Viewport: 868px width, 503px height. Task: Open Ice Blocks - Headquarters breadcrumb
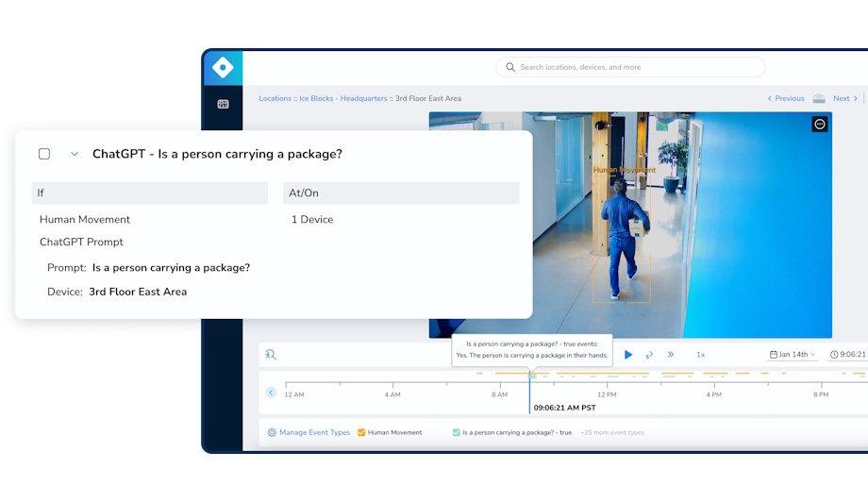(x=343, y=98)
